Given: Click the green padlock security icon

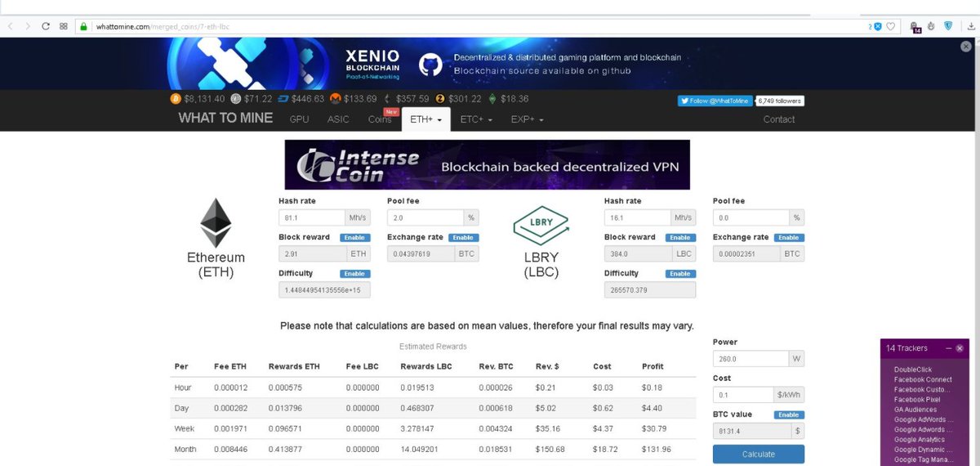Looking at the screenshot, I should (x=83, y=26).
